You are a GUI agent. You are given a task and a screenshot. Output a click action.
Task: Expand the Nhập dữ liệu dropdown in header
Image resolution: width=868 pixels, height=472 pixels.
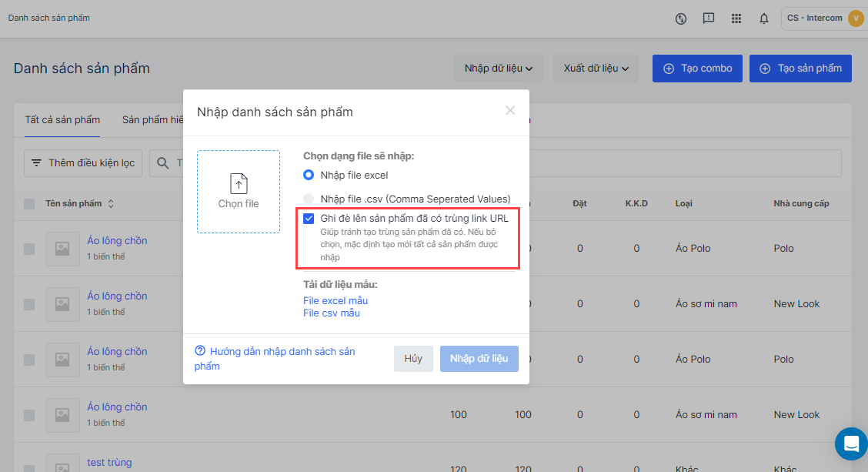tap(498, 69)
